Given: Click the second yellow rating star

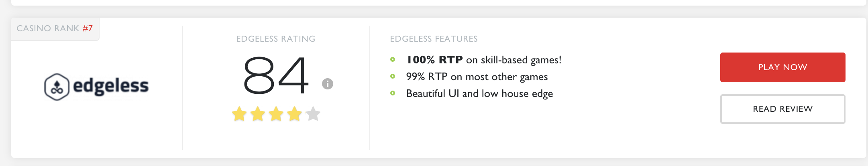Looking at the screenshot, I should 258,114.
